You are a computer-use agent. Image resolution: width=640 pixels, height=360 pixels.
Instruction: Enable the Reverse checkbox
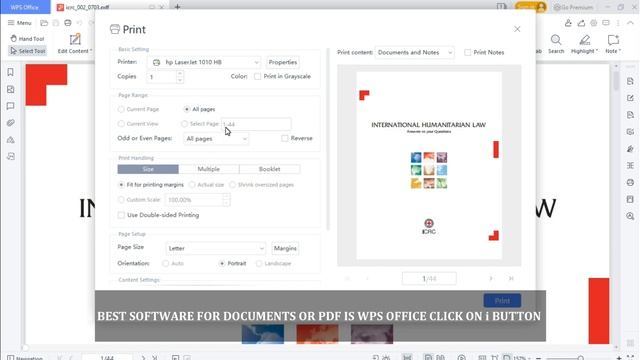(285, 138)
